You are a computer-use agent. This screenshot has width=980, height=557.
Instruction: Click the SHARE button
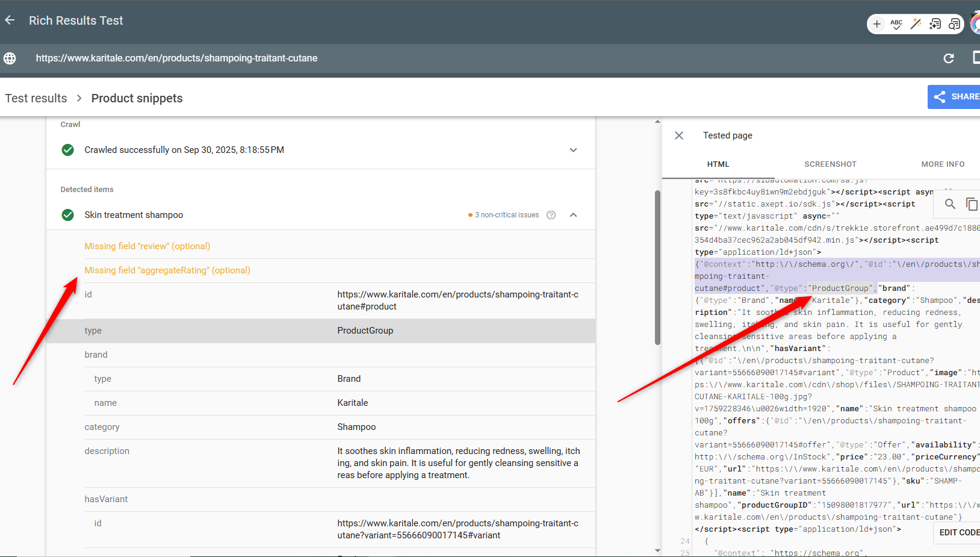point(954,97)
